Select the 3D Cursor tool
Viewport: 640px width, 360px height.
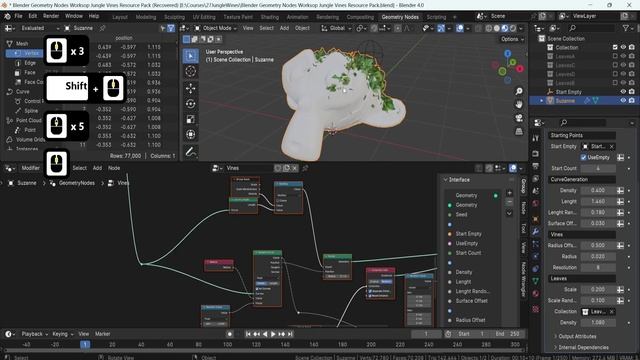[191, 71]
